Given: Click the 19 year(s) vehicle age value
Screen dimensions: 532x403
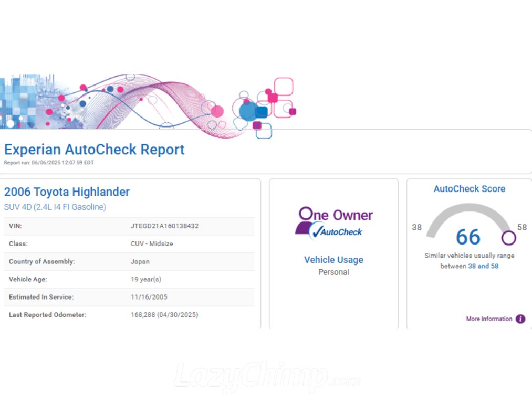Looking at the screenshot, I should pos(146,279).
